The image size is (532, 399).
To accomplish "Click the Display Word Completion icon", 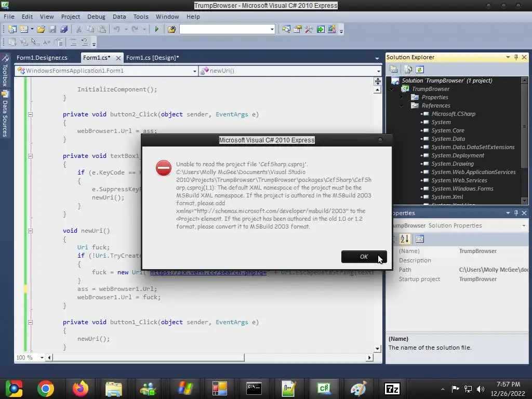I will click(x=46, y=42).
